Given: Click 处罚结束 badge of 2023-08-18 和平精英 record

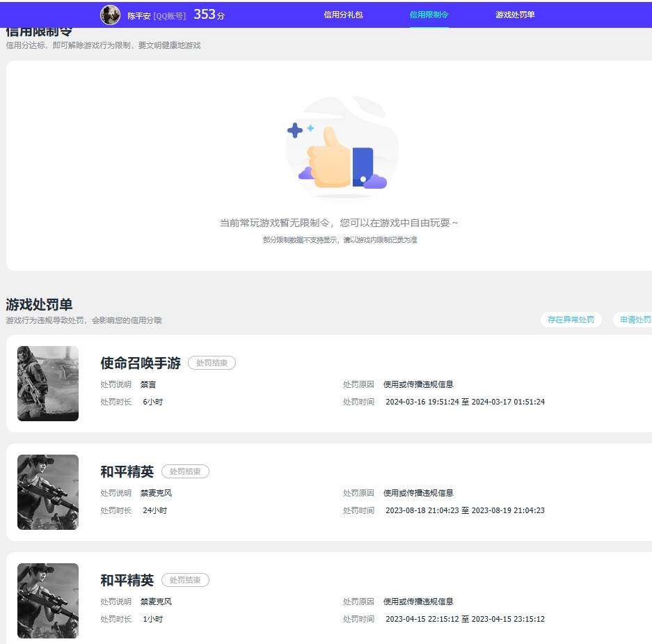Looking at the screenshot, I should tap(185, 471).
